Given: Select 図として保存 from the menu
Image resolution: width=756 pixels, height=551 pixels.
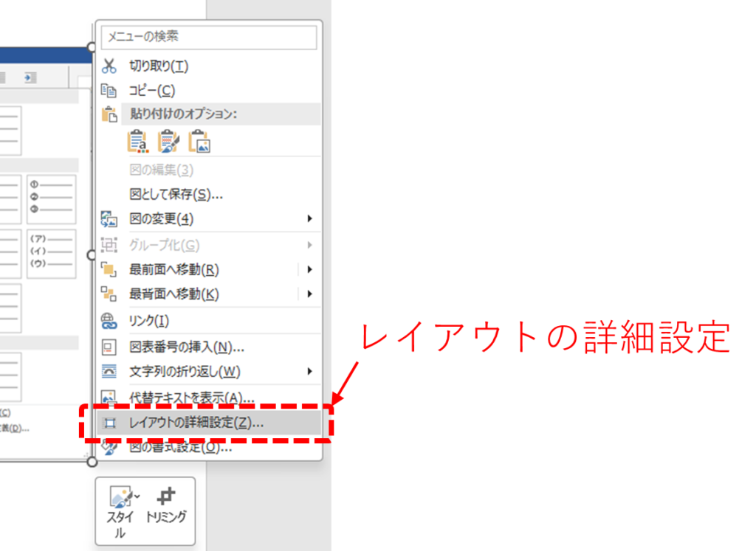Looking at the screenshot, I should pos(176,195).
